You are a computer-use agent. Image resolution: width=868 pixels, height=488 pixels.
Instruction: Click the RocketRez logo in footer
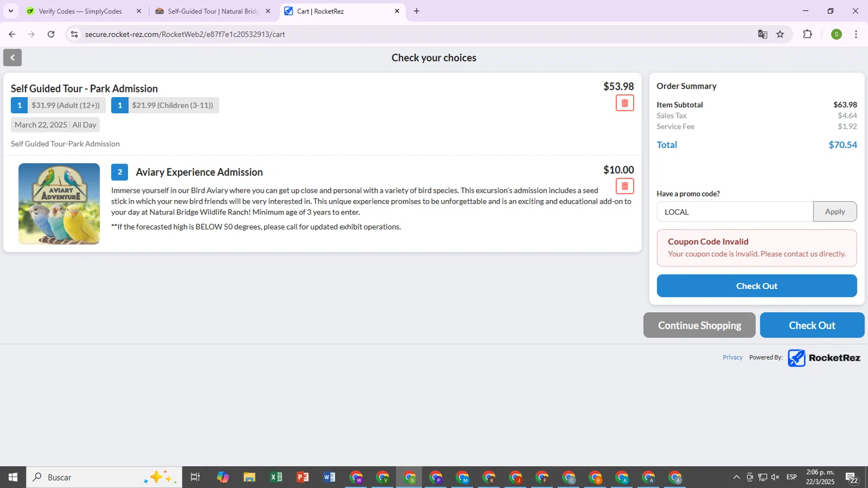pyautogui.click(x=823, y=358)
